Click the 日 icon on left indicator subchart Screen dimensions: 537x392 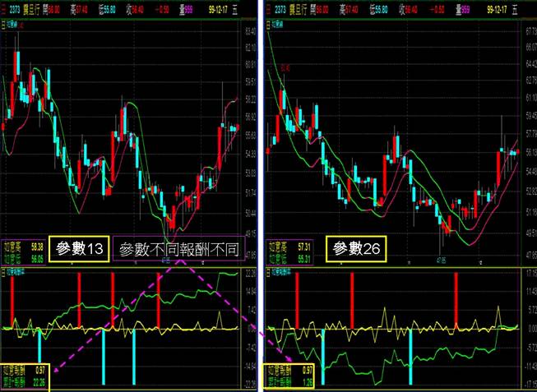click(4, 272)
